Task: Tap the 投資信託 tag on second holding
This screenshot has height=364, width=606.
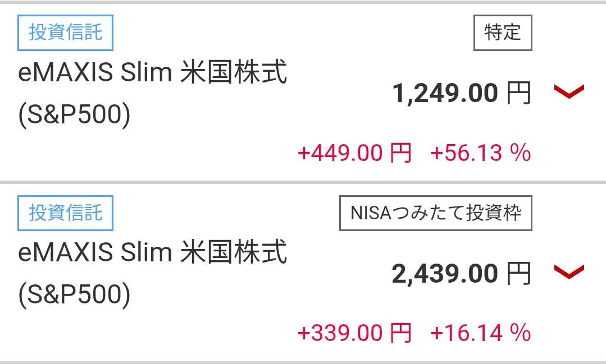Action: [66, 213]
